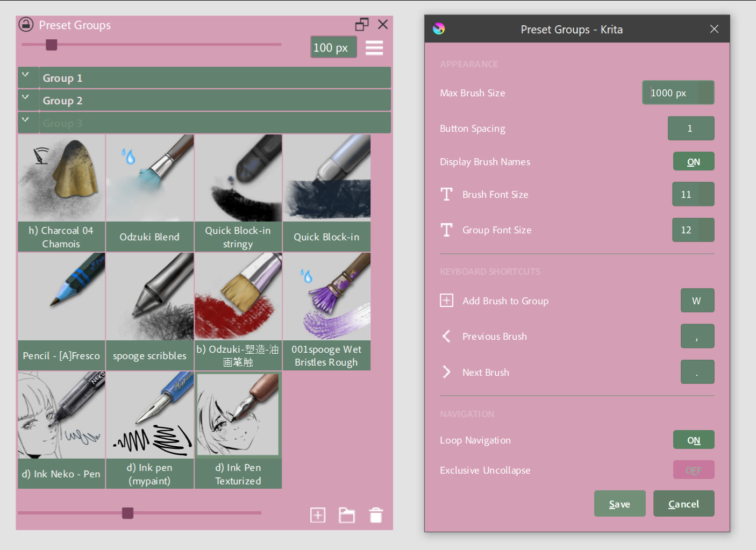Choose the Pencil - [A]Fresco brush
This screenshot has height=550, width=756.
tap(61, 311)
